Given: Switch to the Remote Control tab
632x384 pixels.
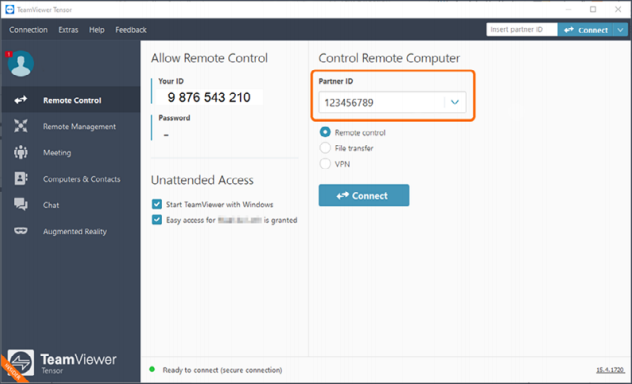Looking at the screenshot, I should (71, 100).
